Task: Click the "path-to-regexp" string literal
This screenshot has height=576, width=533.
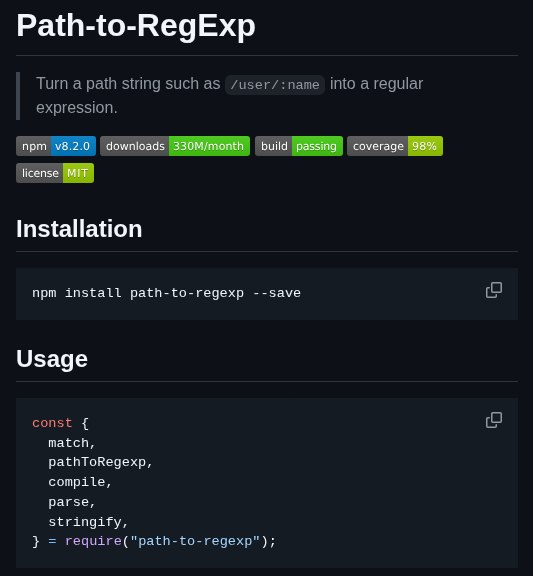Action: point(195,541)
